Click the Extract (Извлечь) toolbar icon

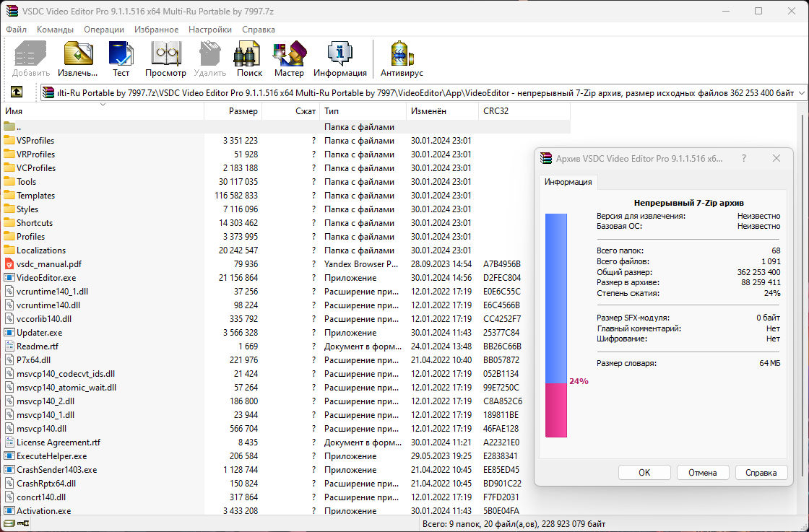coord(78,53)
